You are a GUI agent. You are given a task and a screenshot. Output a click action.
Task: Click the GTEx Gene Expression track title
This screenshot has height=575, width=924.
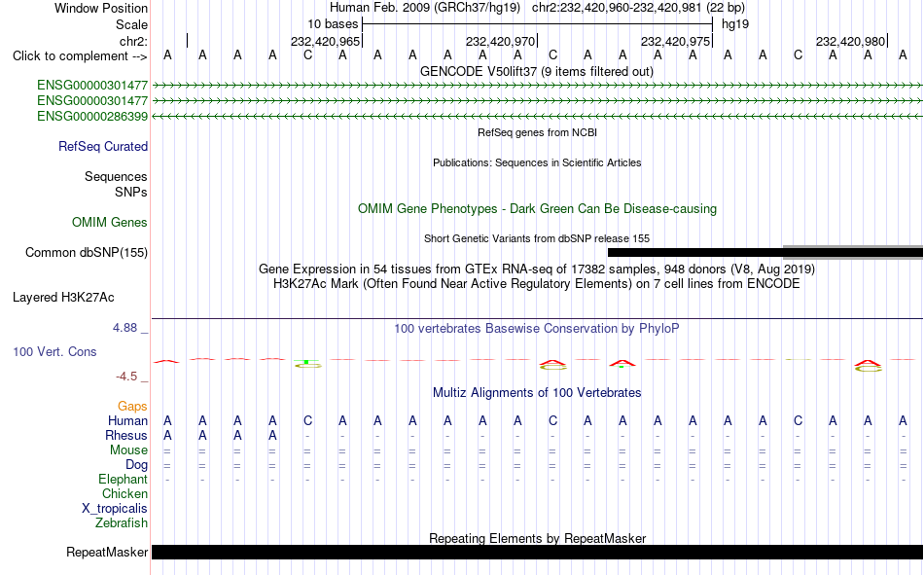coord(537,269)
